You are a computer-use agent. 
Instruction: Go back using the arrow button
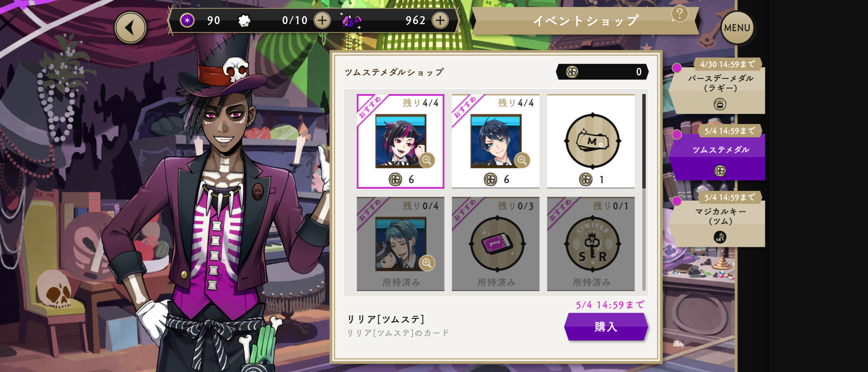pos(131,28)
